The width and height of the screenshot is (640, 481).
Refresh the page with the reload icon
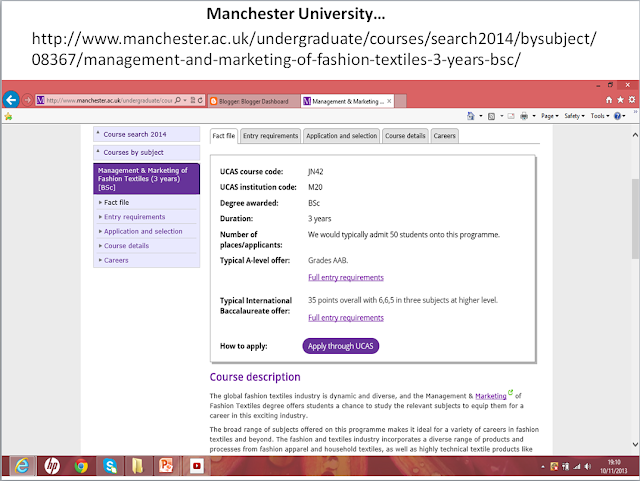[x=200, y=100]
